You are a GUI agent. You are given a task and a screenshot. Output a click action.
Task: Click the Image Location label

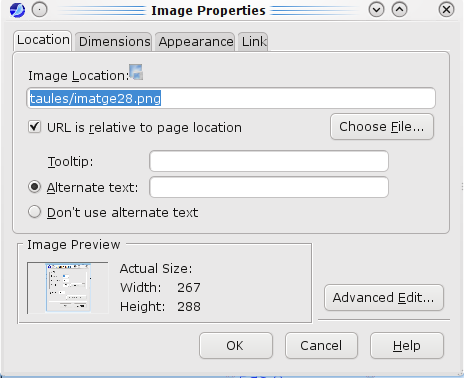(x=78, y=76)
